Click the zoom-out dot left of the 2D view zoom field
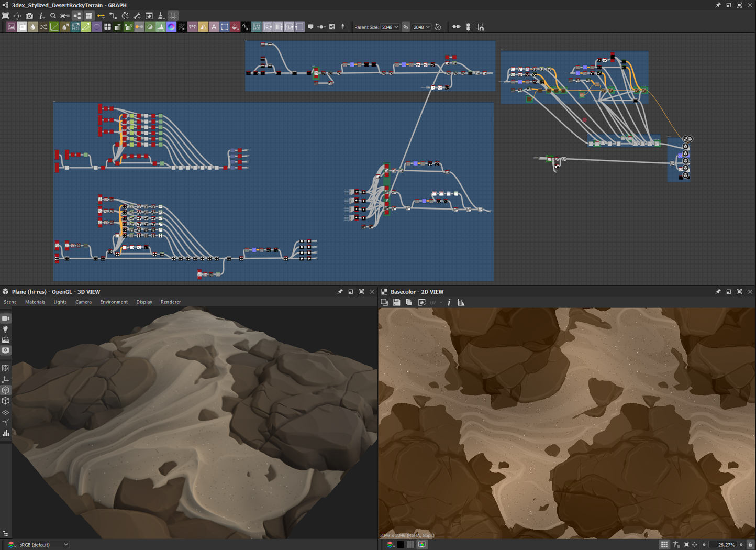 (704, 545)
